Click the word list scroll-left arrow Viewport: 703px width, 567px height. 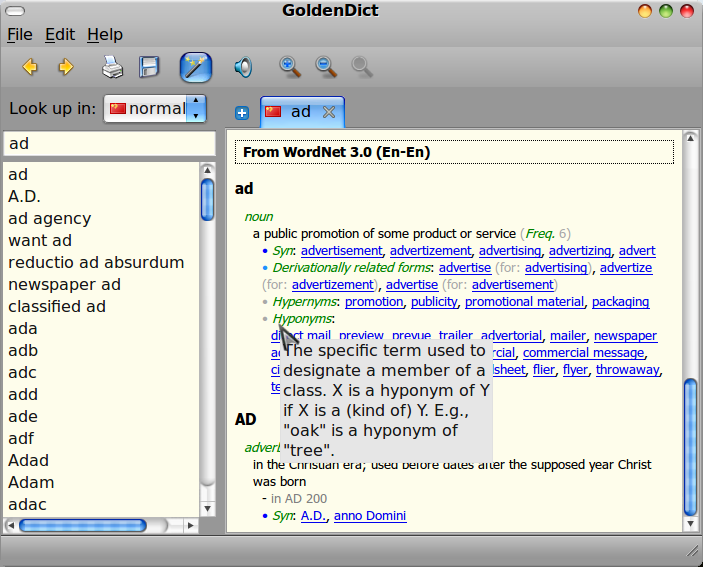point(11,525)
